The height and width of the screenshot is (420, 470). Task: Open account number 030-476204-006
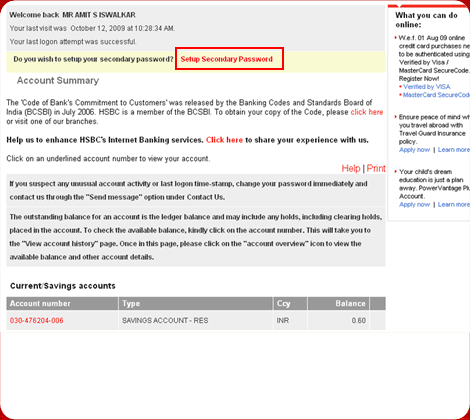[37, 321]
